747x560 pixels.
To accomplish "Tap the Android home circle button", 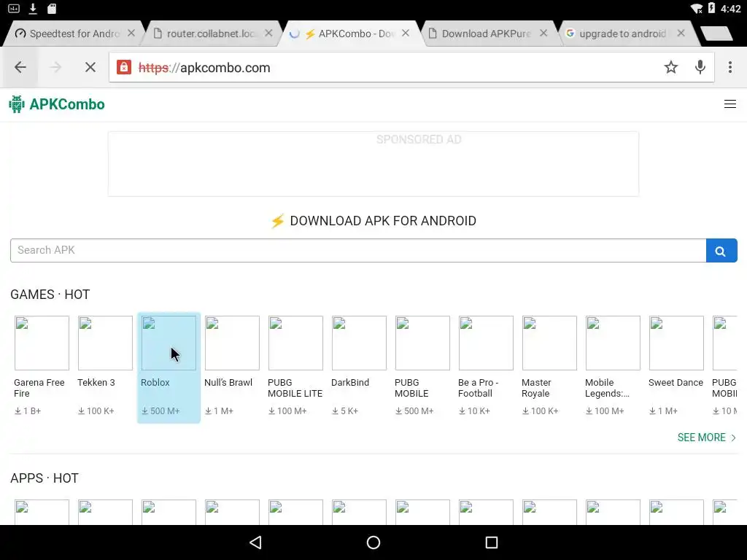I will point(373,542).
